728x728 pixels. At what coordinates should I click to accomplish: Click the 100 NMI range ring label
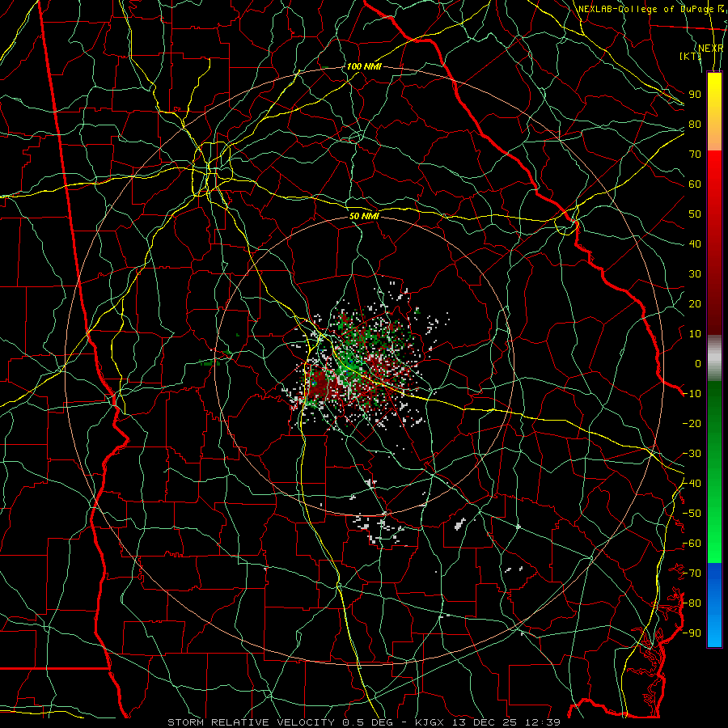363,66
